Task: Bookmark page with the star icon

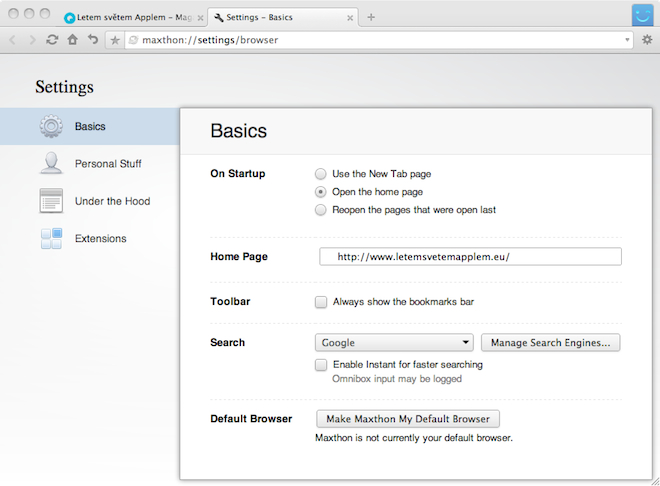Action: click(115, 40)
